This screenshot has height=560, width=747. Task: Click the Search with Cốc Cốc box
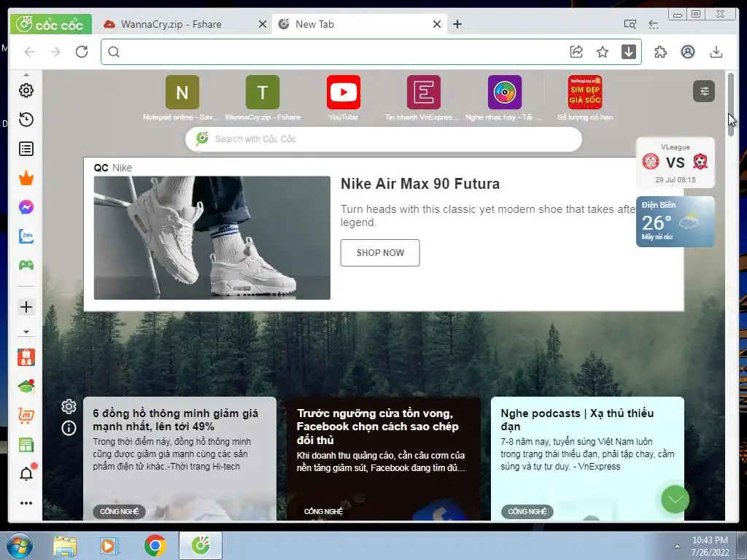click(384, 139)
